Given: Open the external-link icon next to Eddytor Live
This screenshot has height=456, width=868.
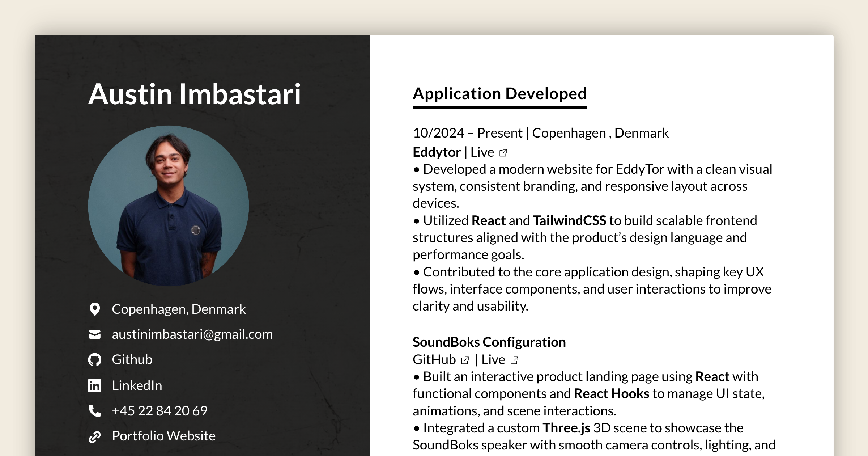Looking at the screenshot, I should [x=503, y=152].
